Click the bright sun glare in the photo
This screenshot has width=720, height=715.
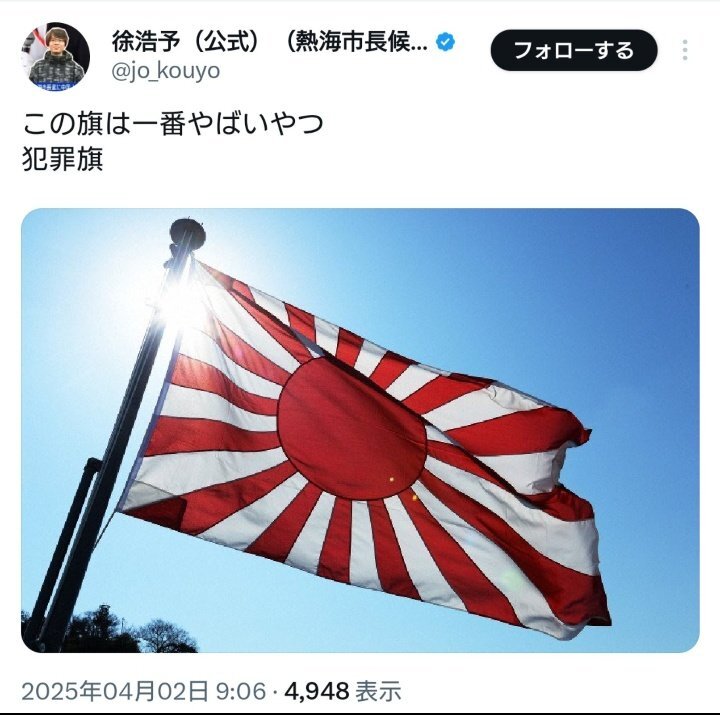[x=181, y=301]
